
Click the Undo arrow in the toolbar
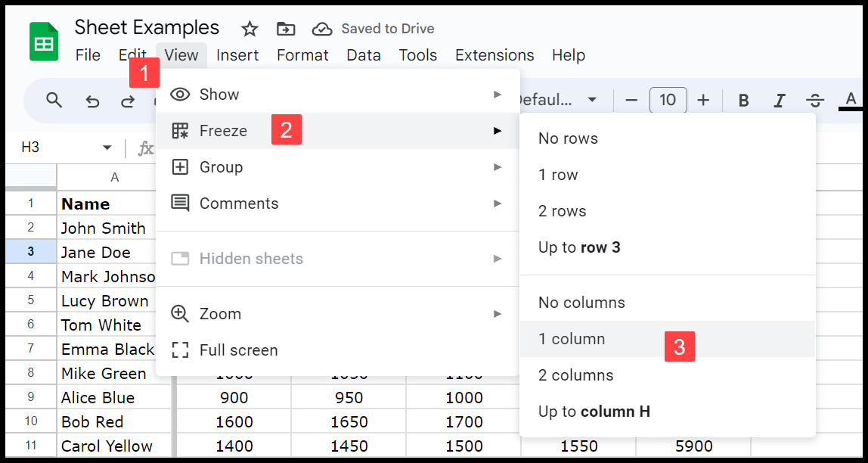click(x=92, y=101)
